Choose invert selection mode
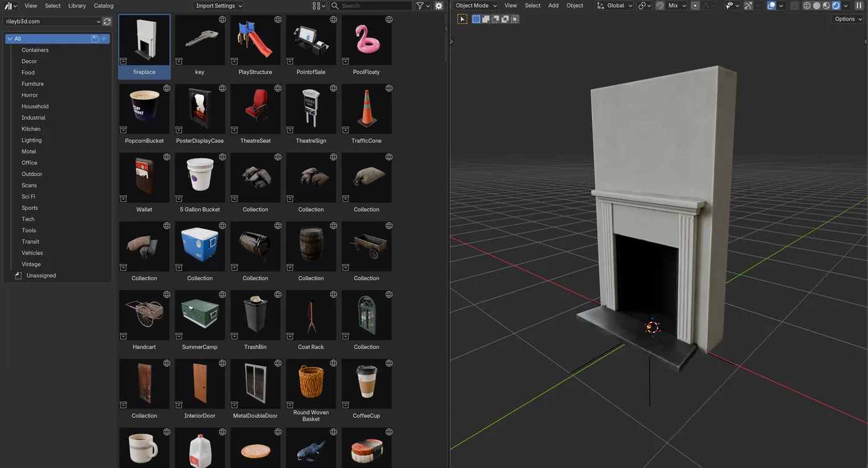Image resolution: width=868 pixels, height=468 pixels. [x=505, y=19]
